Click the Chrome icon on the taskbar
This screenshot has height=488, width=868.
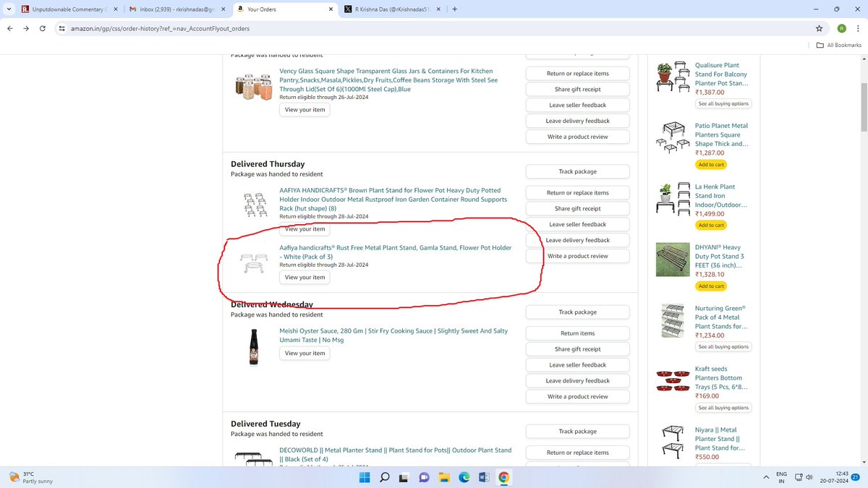[504, 477]
